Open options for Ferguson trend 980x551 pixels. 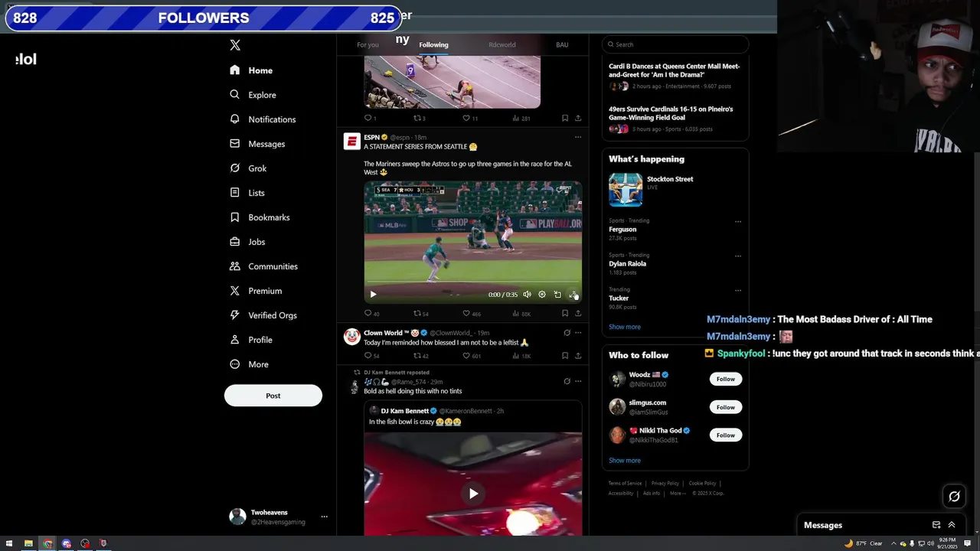pyautogui.click(x=738, y=222)
